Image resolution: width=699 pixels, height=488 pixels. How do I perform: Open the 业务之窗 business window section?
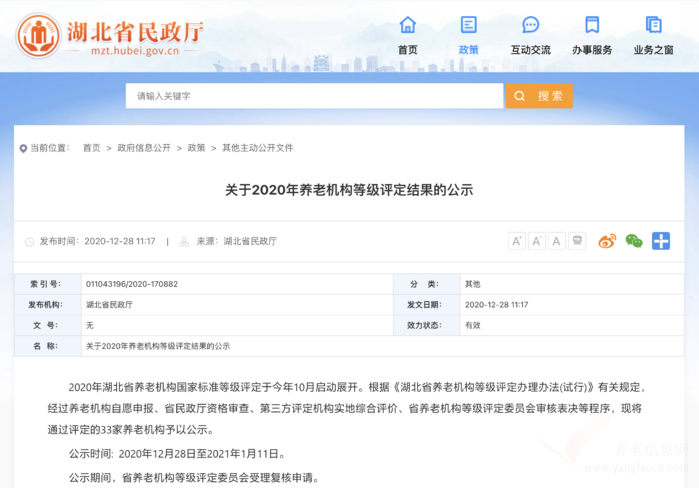click(x=653, y=36)
